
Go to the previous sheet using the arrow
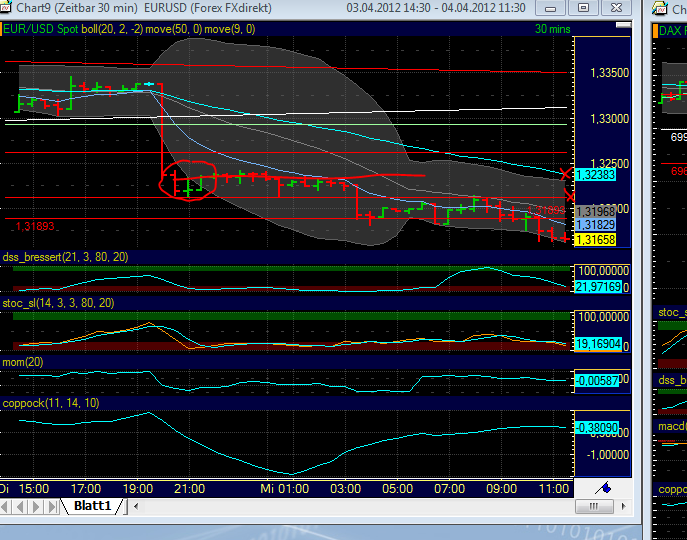coord(20,507)
